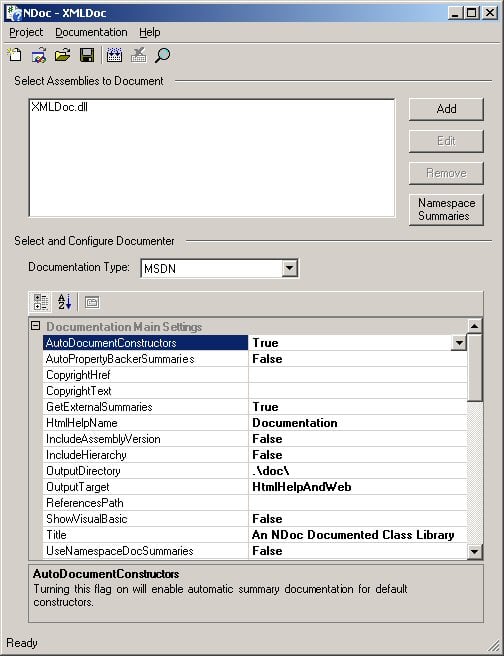Select the ShowVisualBasic property
Viewport: 504px width, 656px height.
click(145, 519)
